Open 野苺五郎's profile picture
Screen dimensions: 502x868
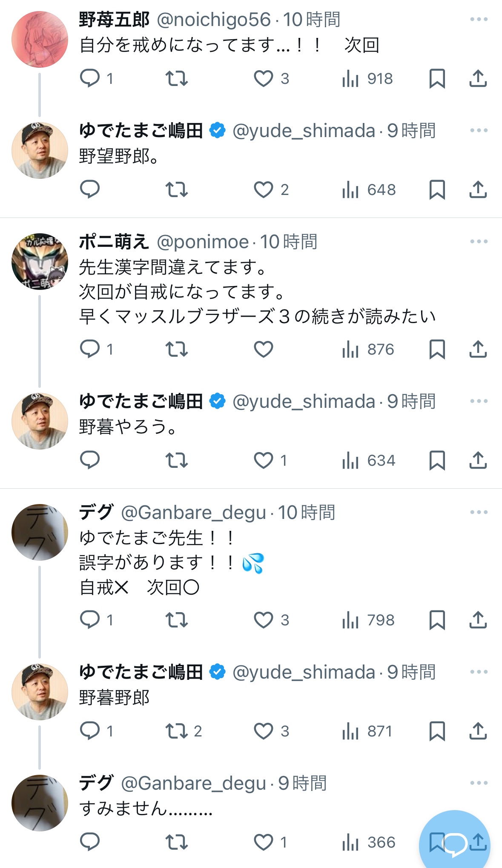click(40, 40)
